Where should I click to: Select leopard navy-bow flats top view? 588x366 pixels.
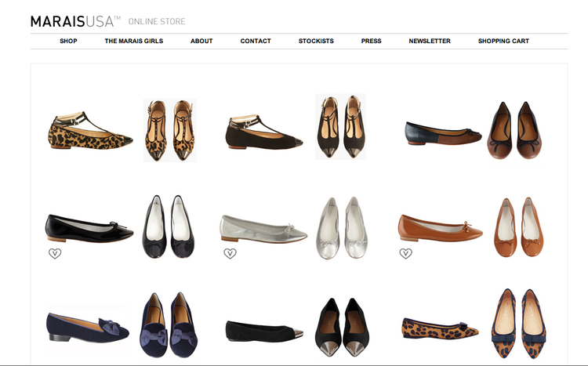point(519,324)
